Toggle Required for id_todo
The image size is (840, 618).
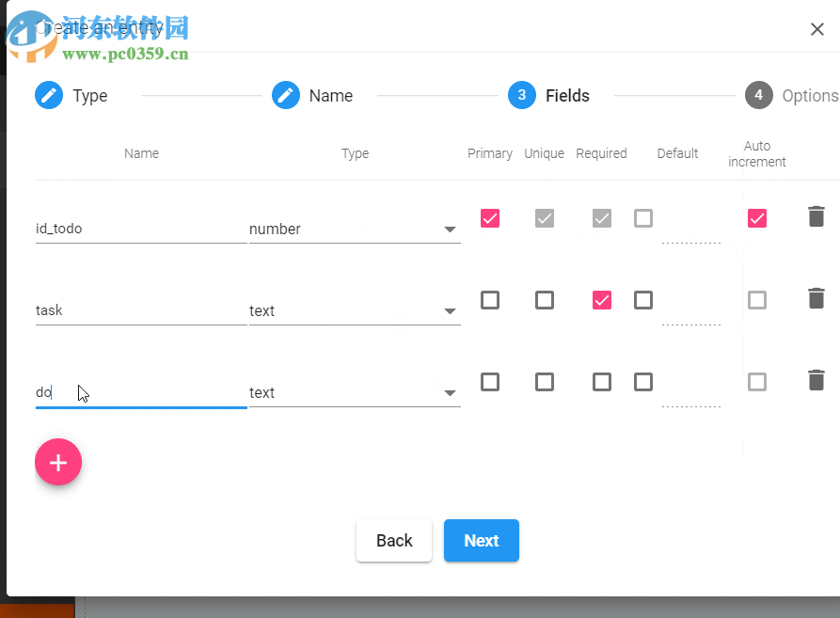click(x=602, y=218)
